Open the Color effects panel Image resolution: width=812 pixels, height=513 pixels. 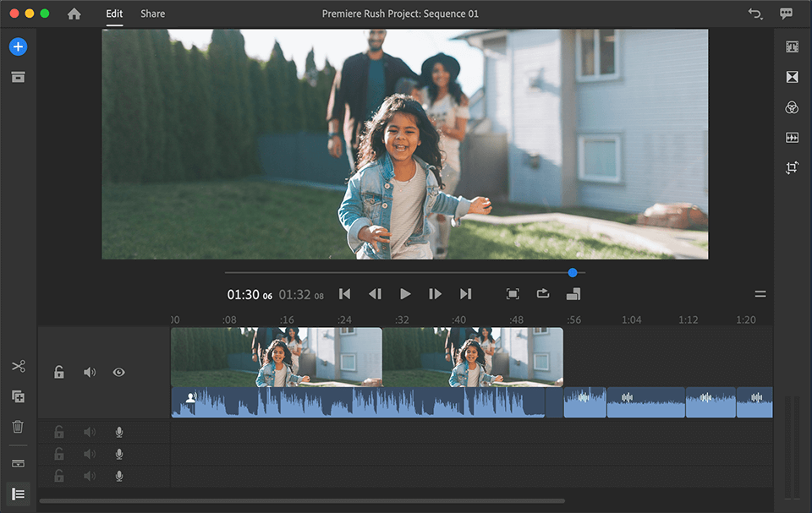792,107
